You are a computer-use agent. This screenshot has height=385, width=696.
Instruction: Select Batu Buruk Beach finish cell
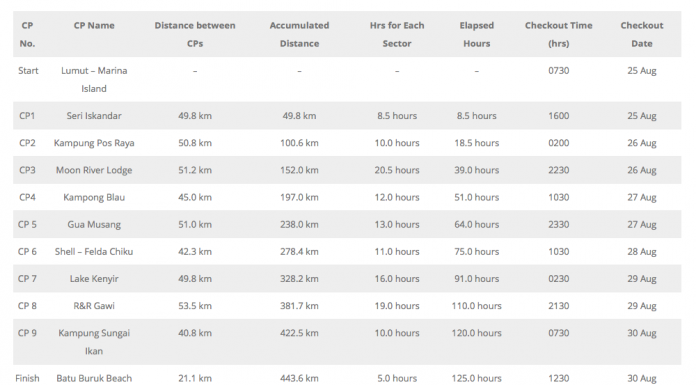[94, 378]
